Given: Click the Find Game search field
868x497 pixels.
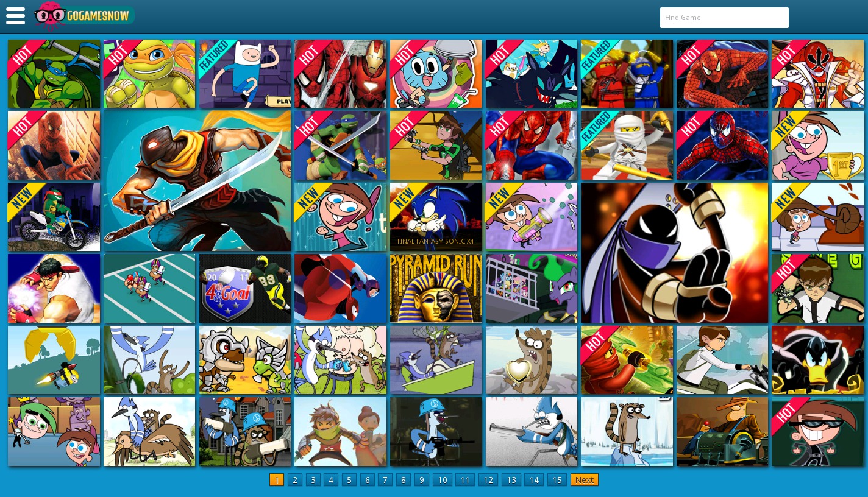Looking at the screenshot, I should pyautogui.click(x=724, y=18).
